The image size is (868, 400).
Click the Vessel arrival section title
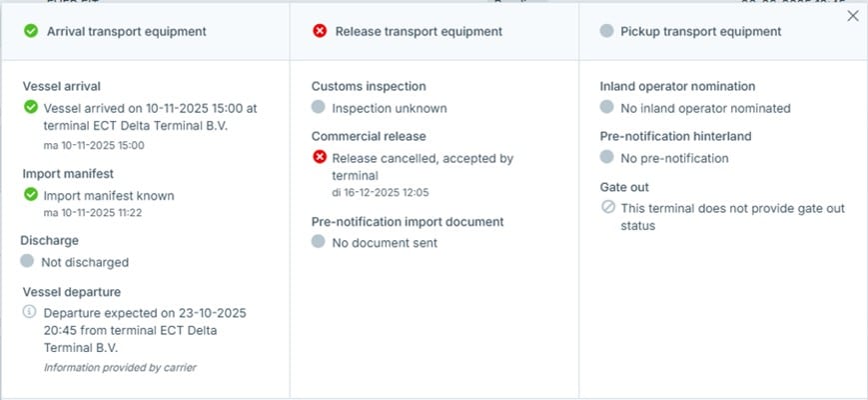pos(61,86)
